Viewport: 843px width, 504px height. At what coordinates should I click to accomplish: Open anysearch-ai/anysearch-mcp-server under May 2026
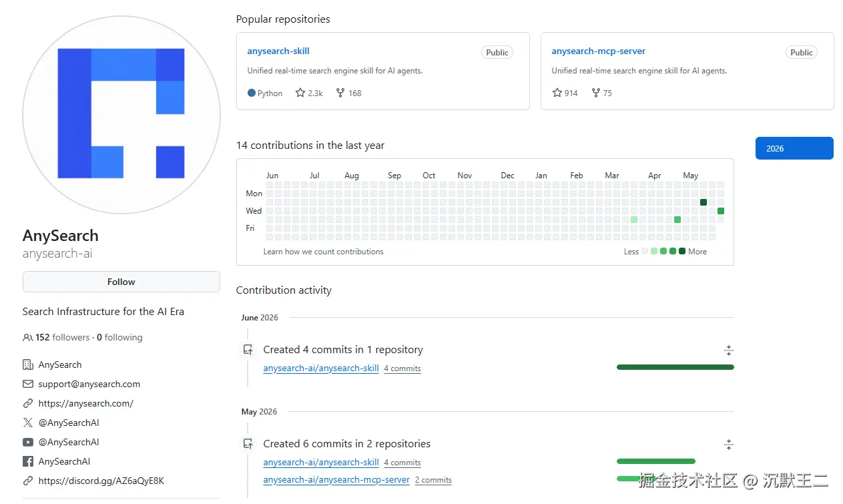point(336,480)
